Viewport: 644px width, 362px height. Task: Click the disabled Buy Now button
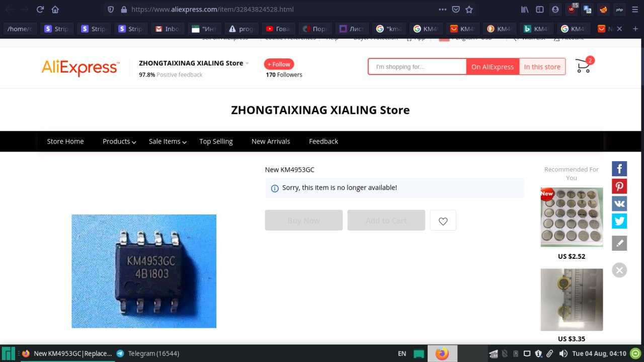click(304, 221)
